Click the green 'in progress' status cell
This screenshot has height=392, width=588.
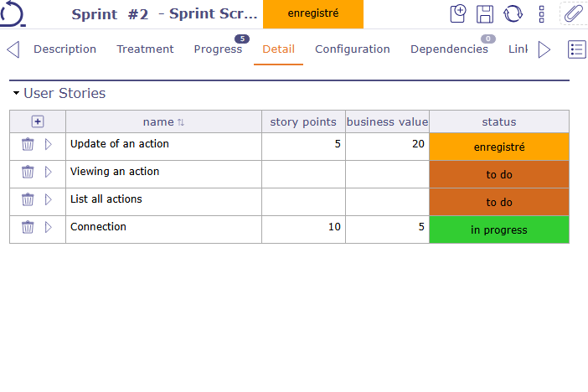coord(498,230)
